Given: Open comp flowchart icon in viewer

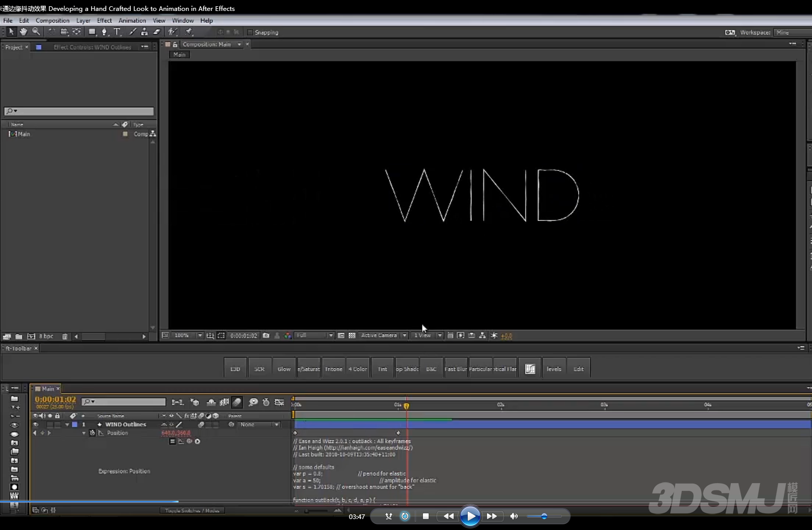Looking at the screenshot, I should pos(482,336).
